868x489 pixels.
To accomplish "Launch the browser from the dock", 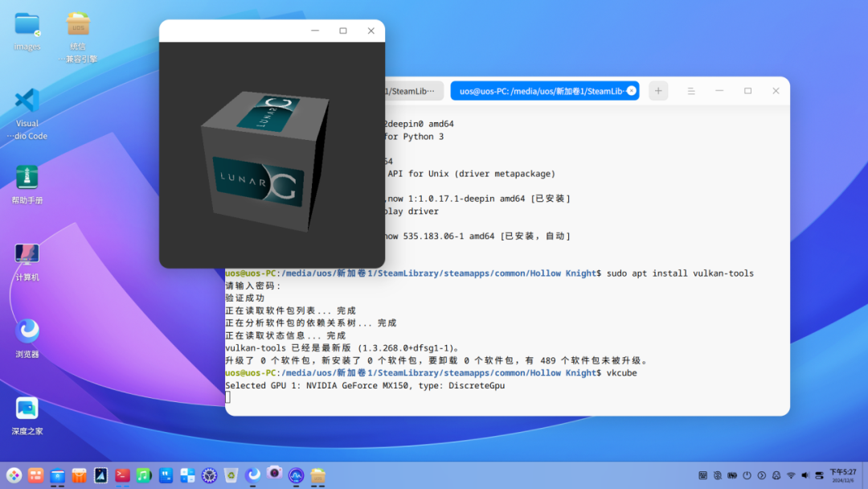I will [252, 477].
